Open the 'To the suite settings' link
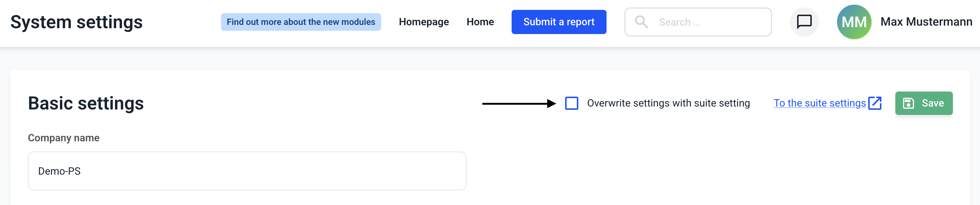 (819, 103)
